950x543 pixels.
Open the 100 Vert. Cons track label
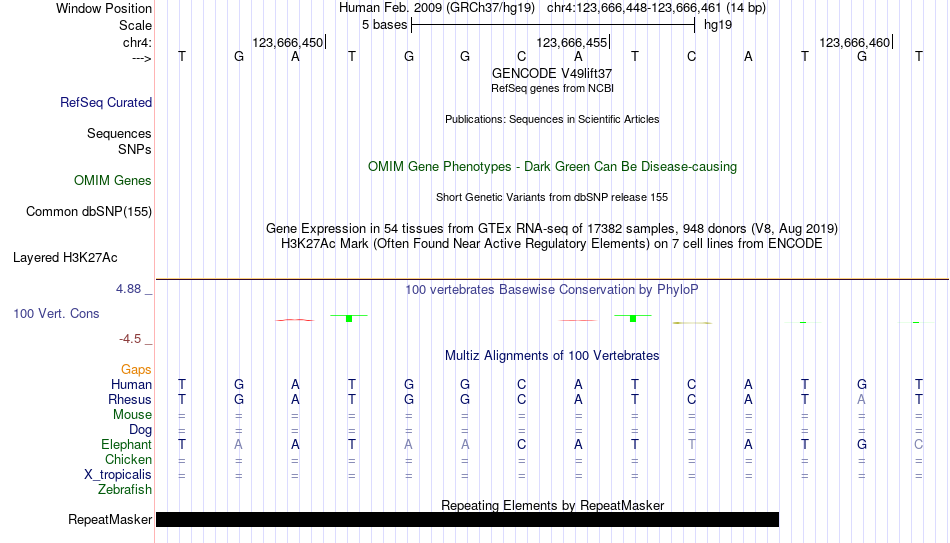[56, 313]
